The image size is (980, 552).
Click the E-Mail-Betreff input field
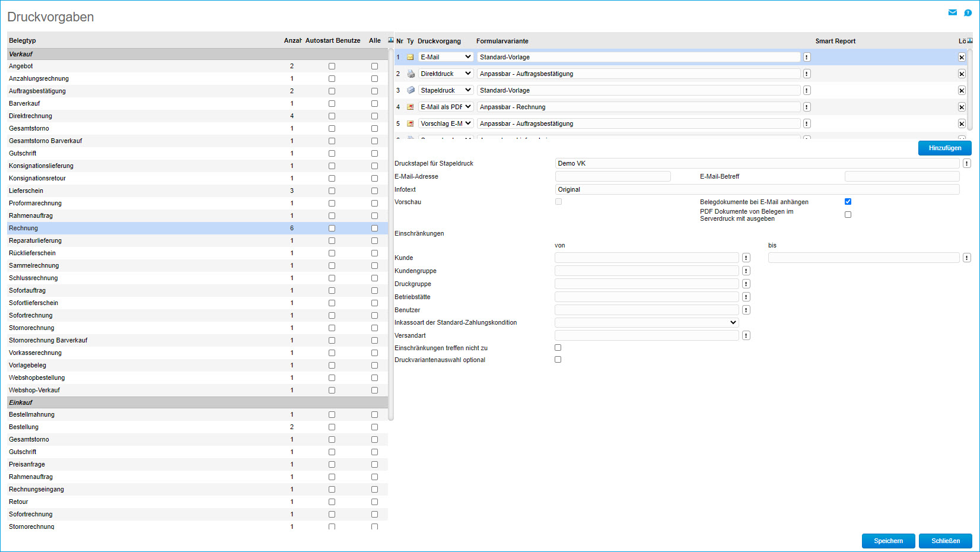(x=902, y=176)
